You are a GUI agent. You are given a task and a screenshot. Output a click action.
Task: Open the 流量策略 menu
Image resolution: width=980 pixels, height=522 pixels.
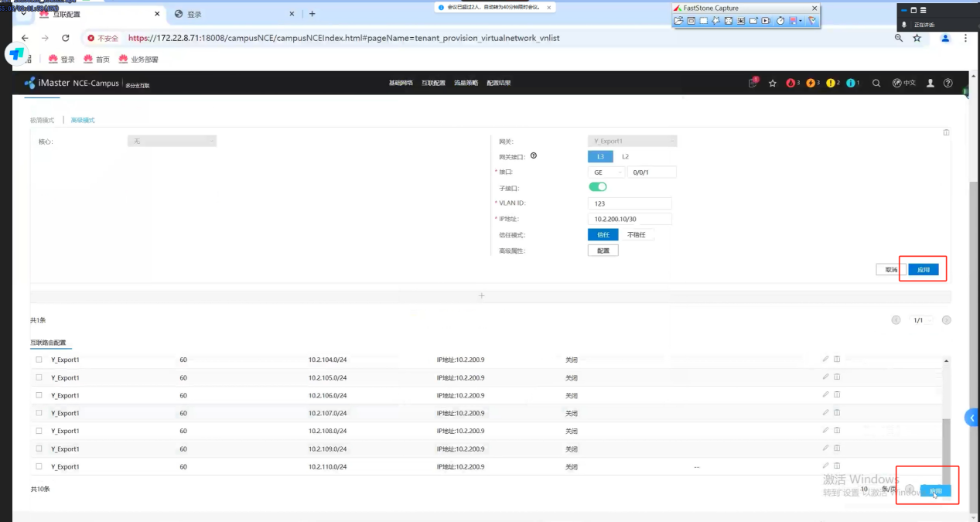(466, 83)
